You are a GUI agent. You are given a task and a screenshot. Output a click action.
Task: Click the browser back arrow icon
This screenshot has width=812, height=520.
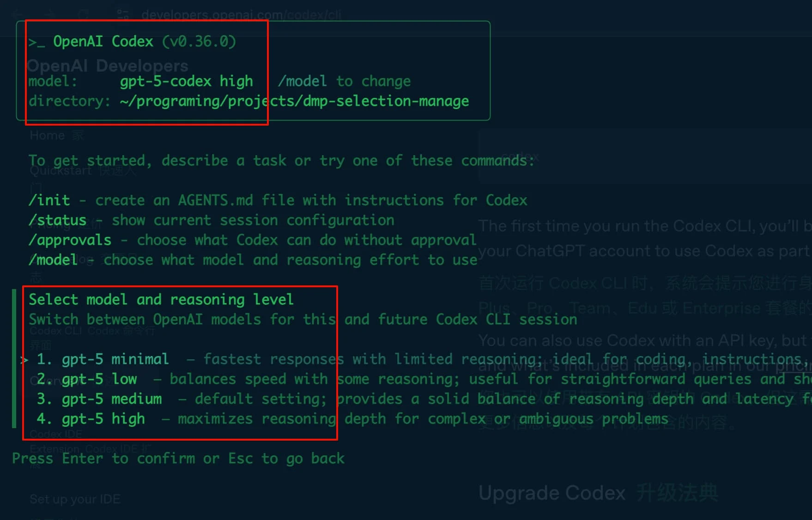click(18, 14)
